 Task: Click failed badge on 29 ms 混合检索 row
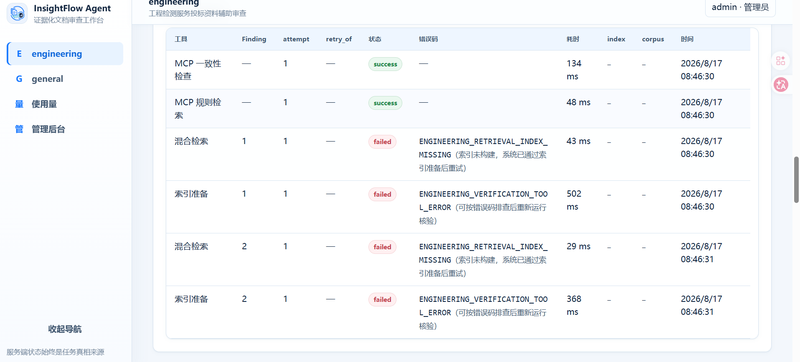[382, 247]
